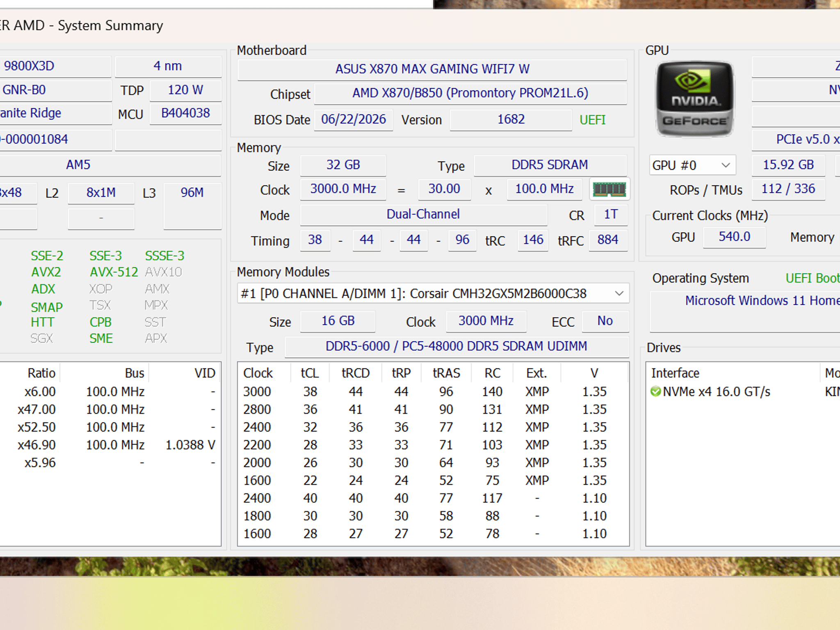Click the memory multiplier 30.00 value
Image resolution: width=840 pixels, height=630 pixels.
click(x=444, y=189)
